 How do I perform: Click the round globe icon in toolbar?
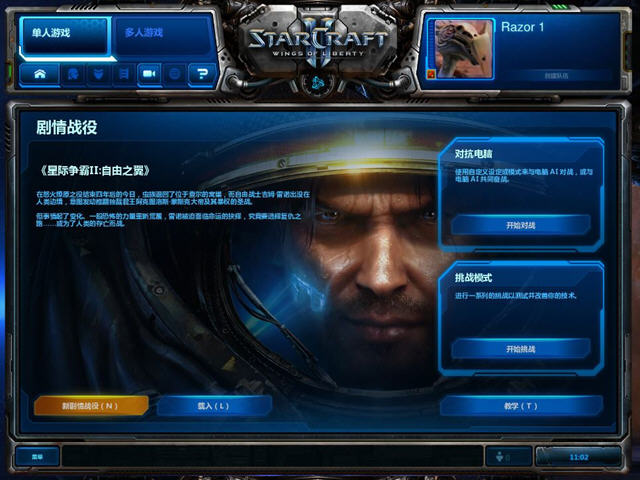point(174,74)
